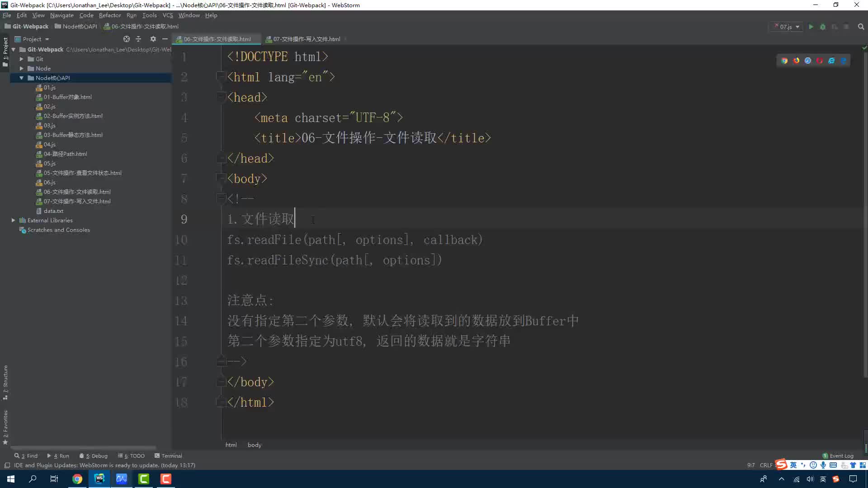Toggle the 1: Project side tab
Viewport: 868px width, 488px height.
5,52
